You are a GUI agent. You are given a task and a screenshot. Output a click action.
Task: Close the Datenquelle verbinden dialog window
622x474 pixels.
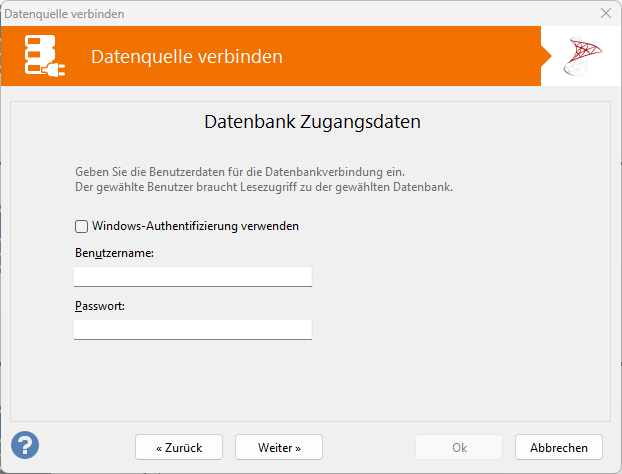click(x=605, y=14)
